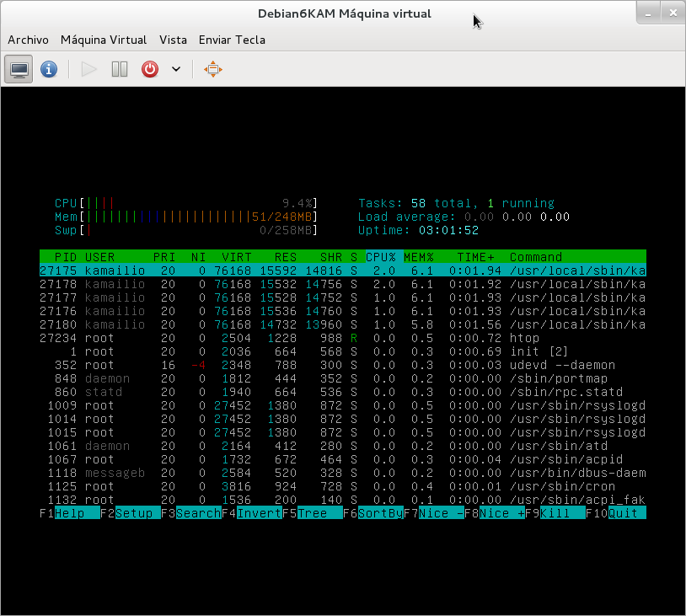Image resolution: width=686 pixels, height=616 pixels.
Task: Click the Uptime 03:01:52 value
Action: coord(448,230)
